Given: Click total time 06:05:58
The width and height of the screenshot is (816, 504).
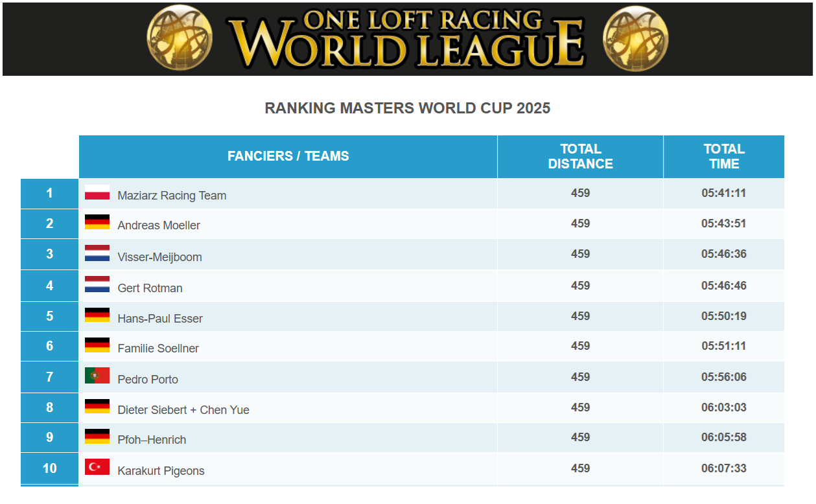Looking at the screenshot, I should [x=724, y=437].
